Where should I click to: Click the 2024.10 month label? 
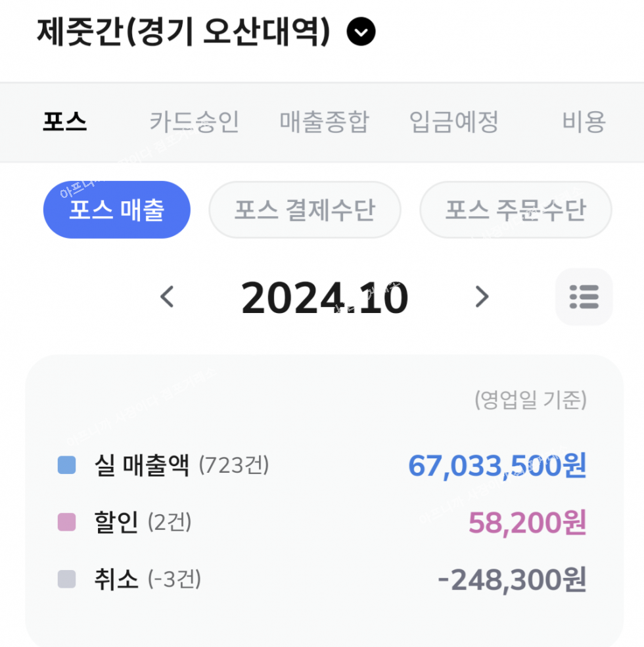pos(325,299)
